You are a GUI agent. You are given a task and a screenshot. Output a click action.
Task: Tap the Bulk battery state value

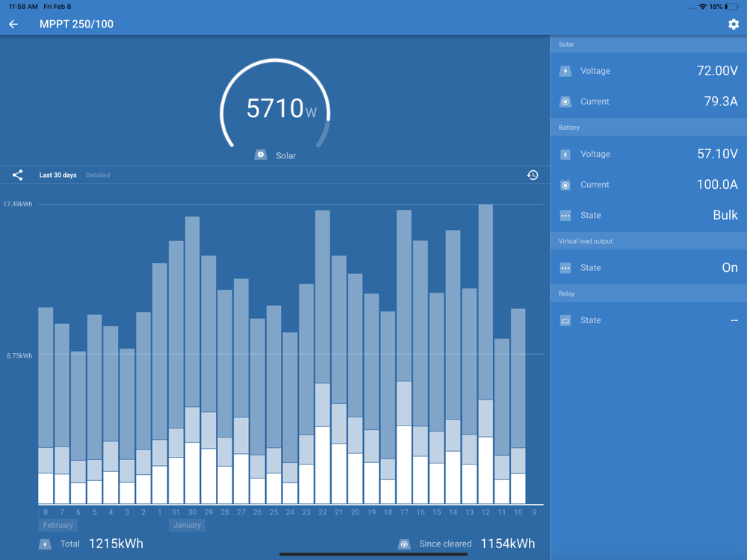(x=725, y=215)
